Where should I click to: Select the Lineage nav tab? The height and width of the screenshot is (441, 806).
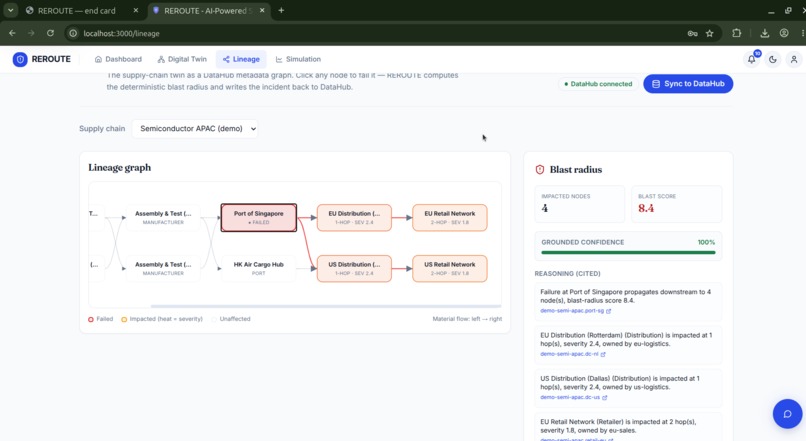tap(241, 59)
